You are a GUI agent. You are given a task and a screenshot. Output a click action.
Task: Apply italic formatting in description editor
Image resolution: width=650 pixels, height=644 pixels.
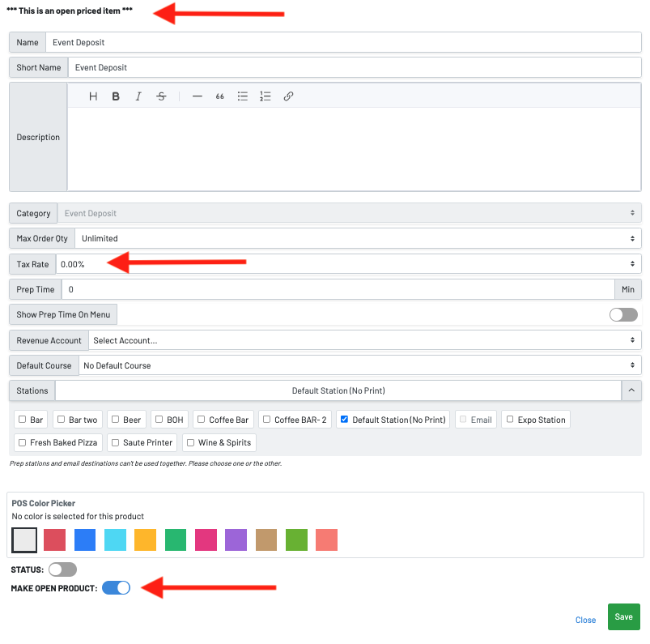point(138,96)
